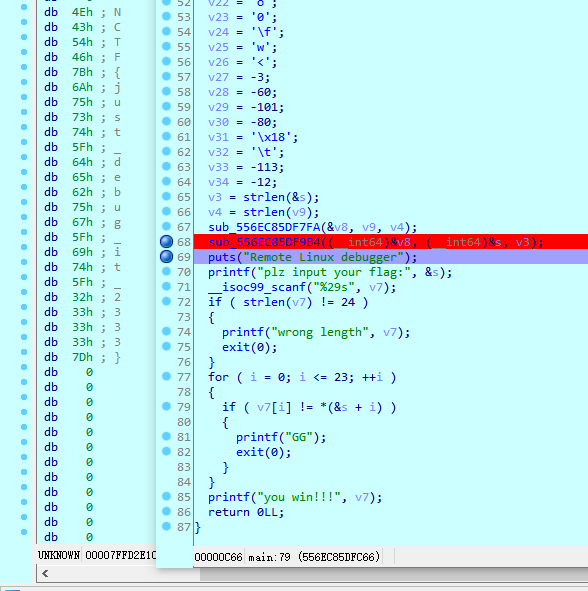Toggle the breakpoint marker on line 69

point(166,257)
